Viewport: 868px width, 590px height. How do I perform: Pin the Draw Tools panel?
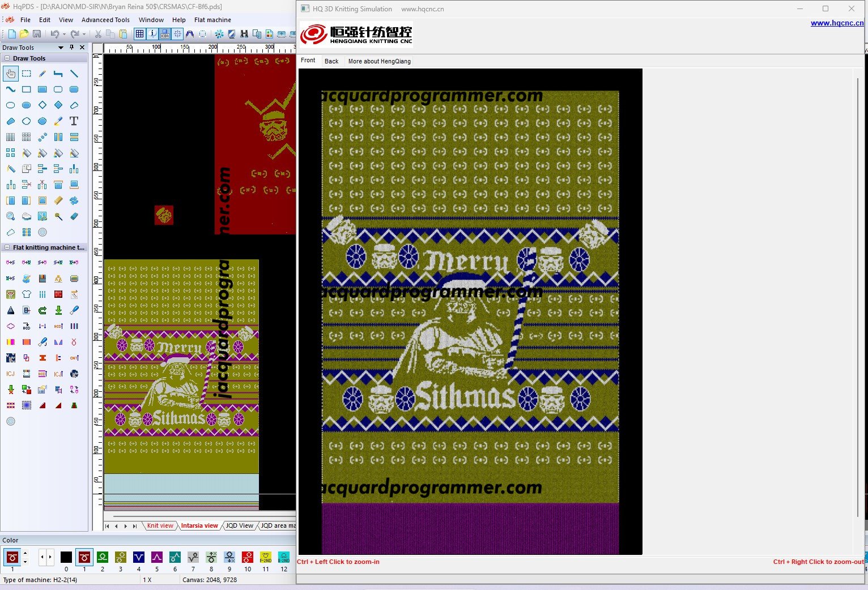coord(71,48)
